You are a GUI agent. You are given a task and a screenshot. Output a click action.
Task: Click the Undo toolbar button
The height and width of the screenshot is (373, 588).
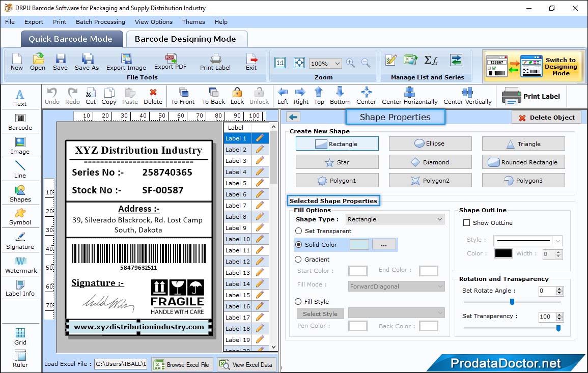tap(52, 96)
